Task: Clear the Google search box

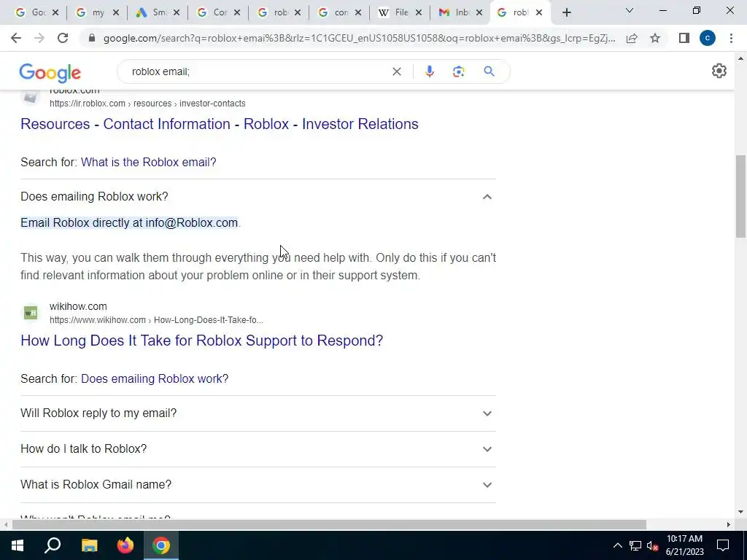Action: click(x=396, y=71)
